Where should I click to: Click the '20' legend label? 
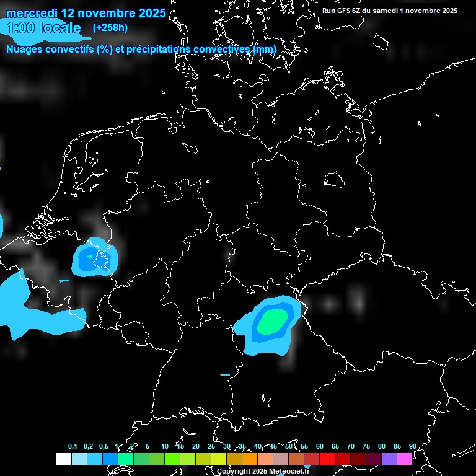[x=196, y=446]
